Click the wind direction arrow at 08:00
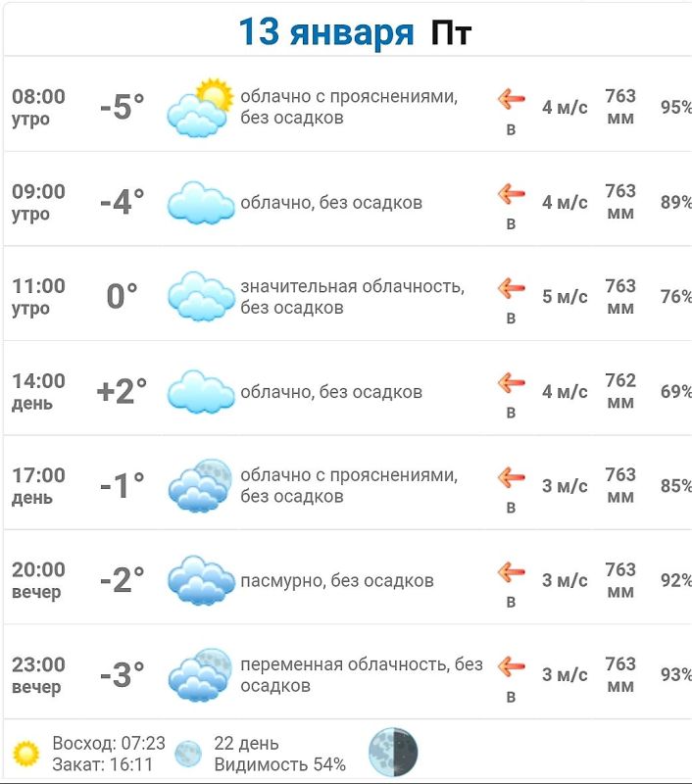This screenshot has width=692, height=784. pos(511,99)
